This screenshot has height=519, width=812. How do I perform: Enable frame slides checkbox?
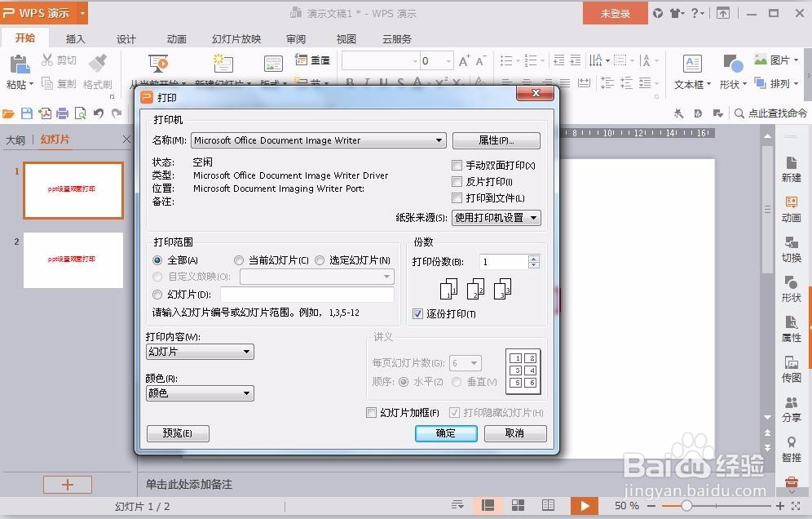coord(371,413)
